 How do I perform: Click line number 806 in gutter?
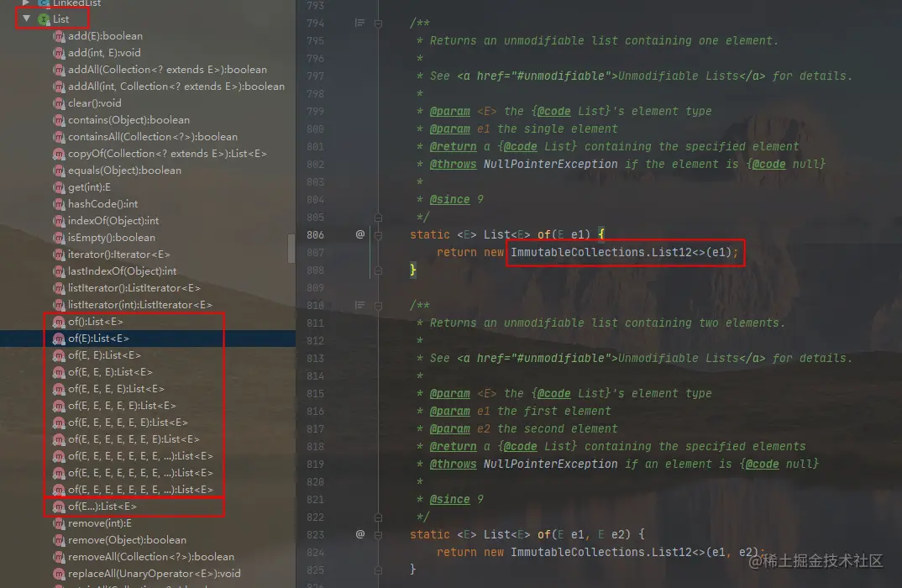tap(315, 234)
